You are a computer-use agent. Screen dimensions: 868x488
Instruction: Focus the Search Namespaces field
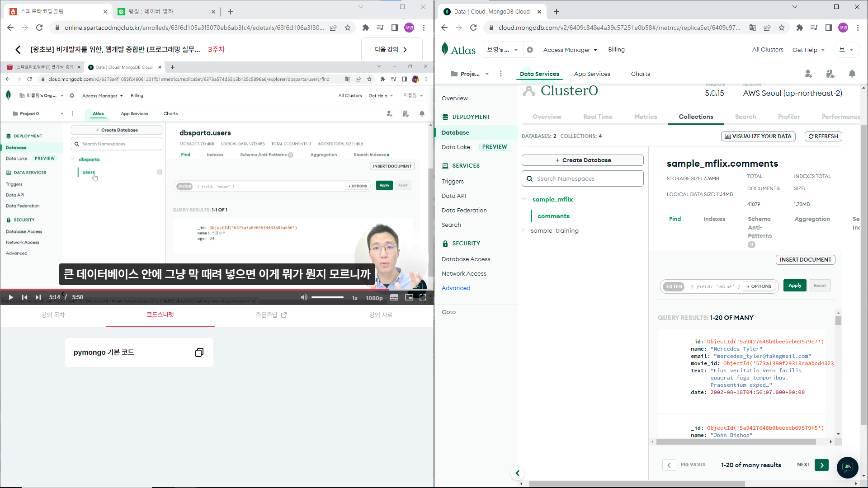pos(583,178)
